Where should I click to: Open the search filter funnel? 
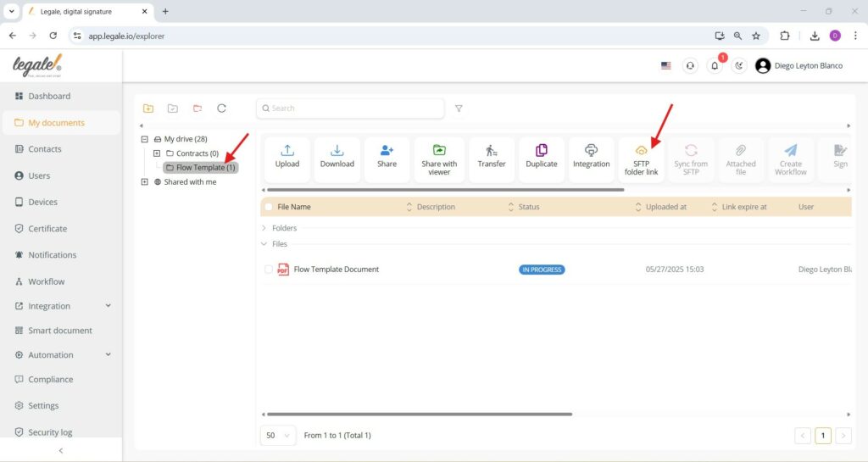(x=459, y=109)
